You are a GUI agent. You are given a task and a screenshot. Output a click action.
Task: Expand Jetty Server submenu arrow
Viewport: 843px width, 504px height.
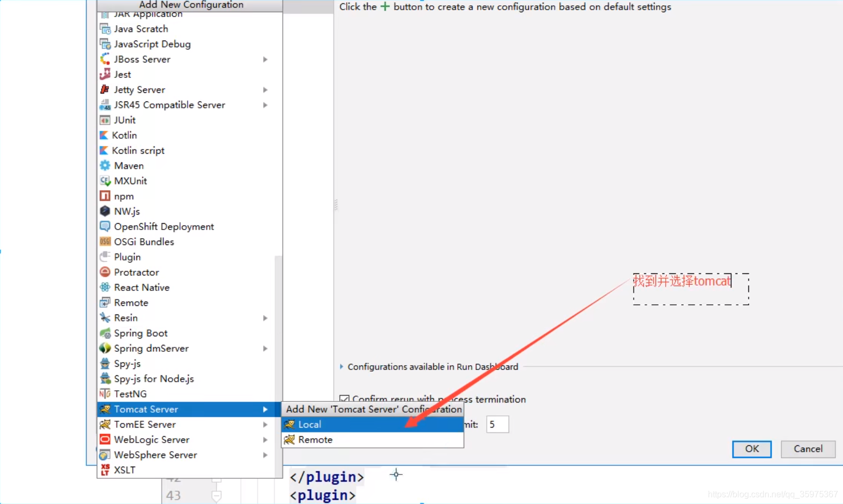pos(265,90)
